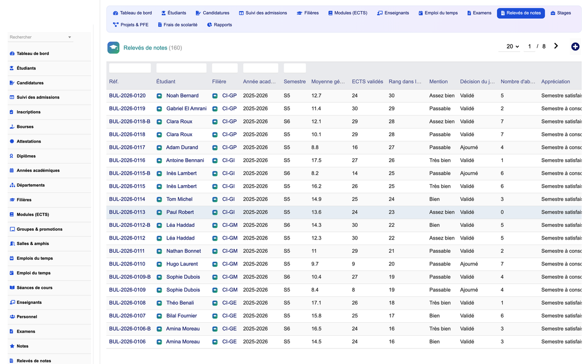
Task: Open the Stages top tab
Action: point(561,13)
